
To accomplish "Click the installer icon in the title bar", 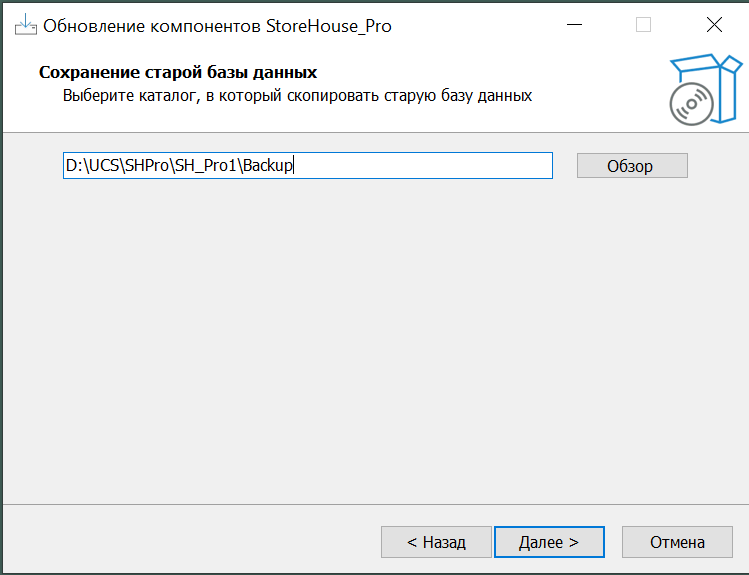I will (24, 26).
